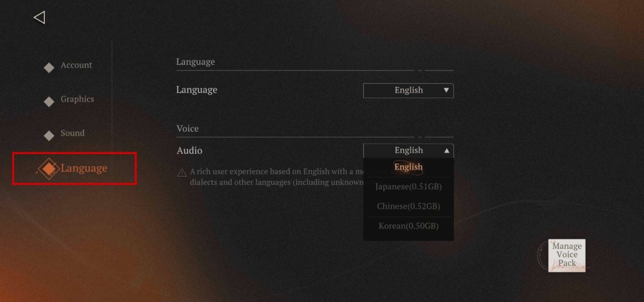Click the down arrow on Language dropdown

tap(446, 91)
